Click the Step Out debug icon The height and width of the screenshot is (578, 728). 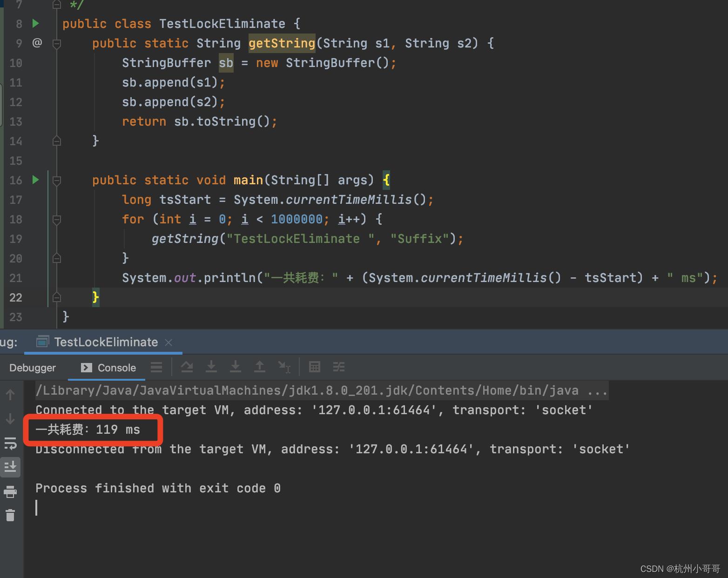(x=260, y=367)
